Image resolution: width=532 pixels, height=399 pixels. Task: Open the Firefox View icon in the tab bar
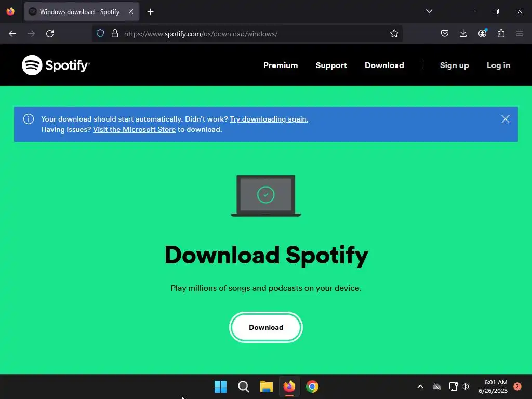[x=10, y=11]
